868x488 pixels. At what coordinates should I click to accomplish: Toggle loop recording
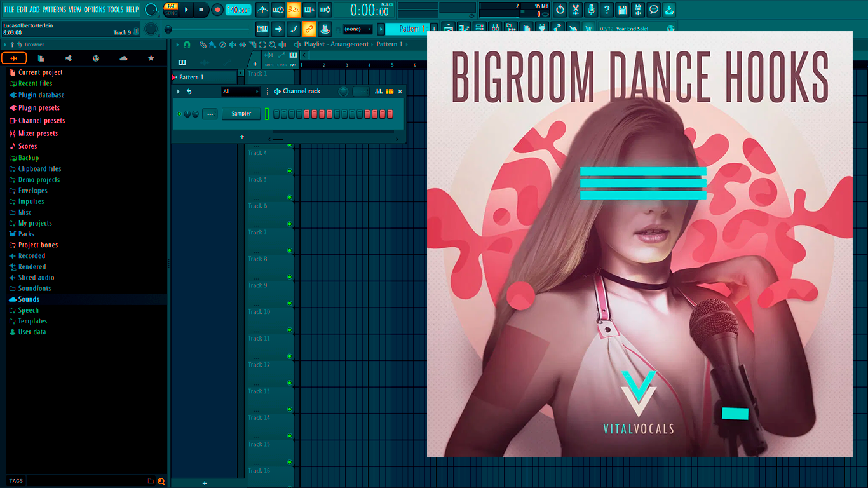click(x=325, y=10)
